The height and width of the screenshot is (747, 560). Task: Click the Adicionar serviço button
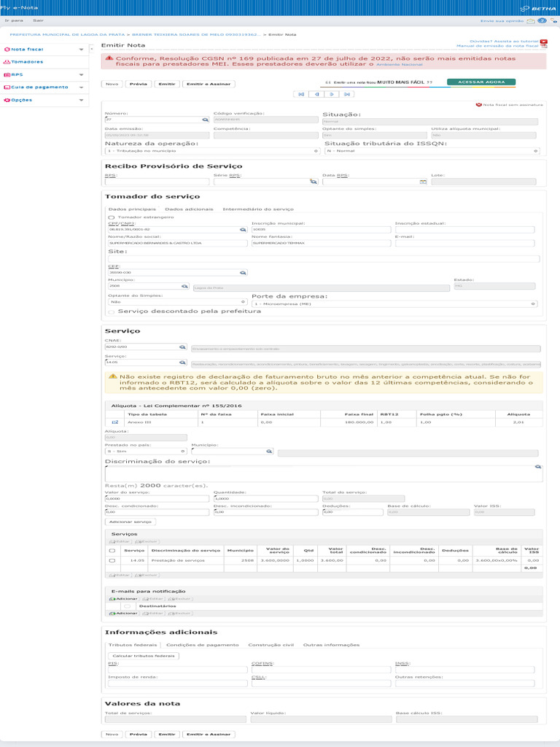130,522
